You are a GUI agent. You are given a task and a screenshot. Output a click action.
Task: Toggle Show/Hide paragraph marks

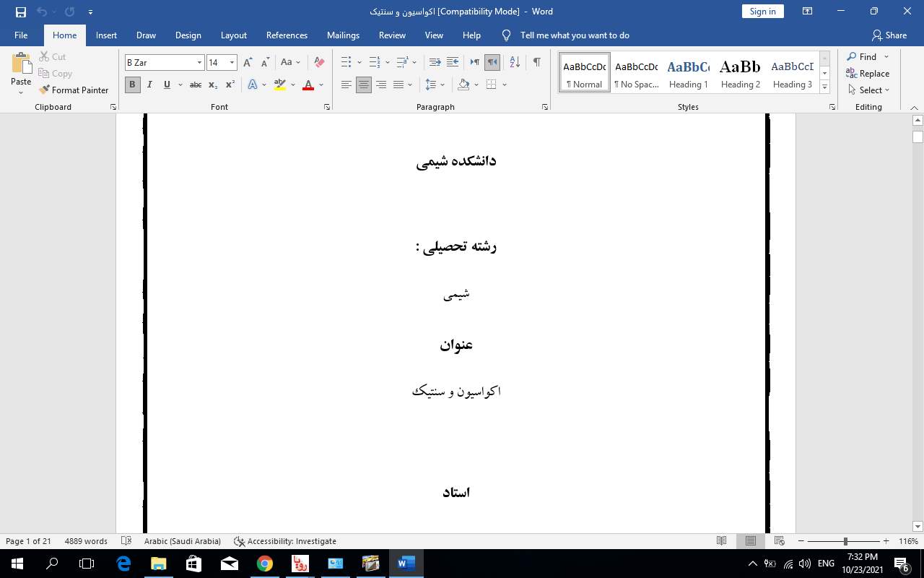tap(536, 63)
